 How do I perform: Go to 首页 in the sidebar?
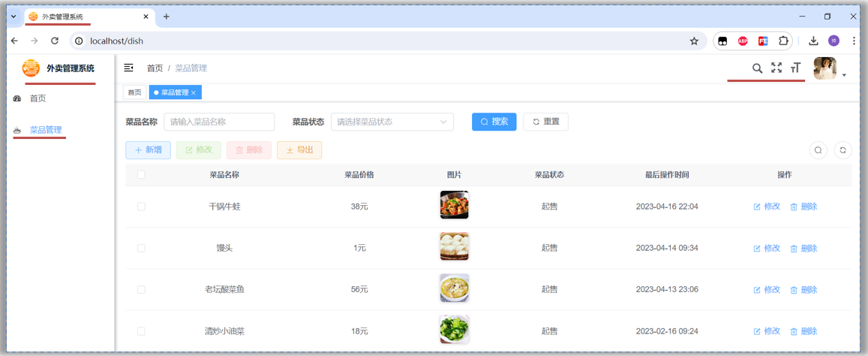[38, 98]
